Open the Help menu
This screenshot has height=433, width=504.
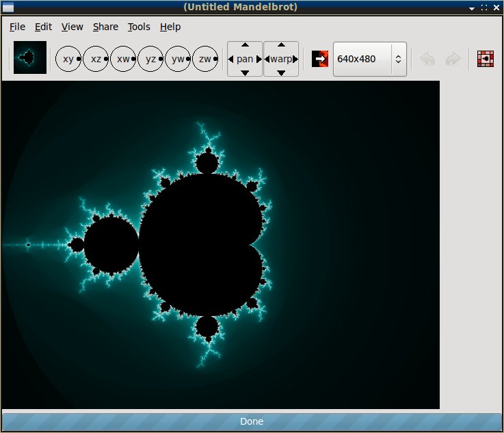[x=170, y=27]
